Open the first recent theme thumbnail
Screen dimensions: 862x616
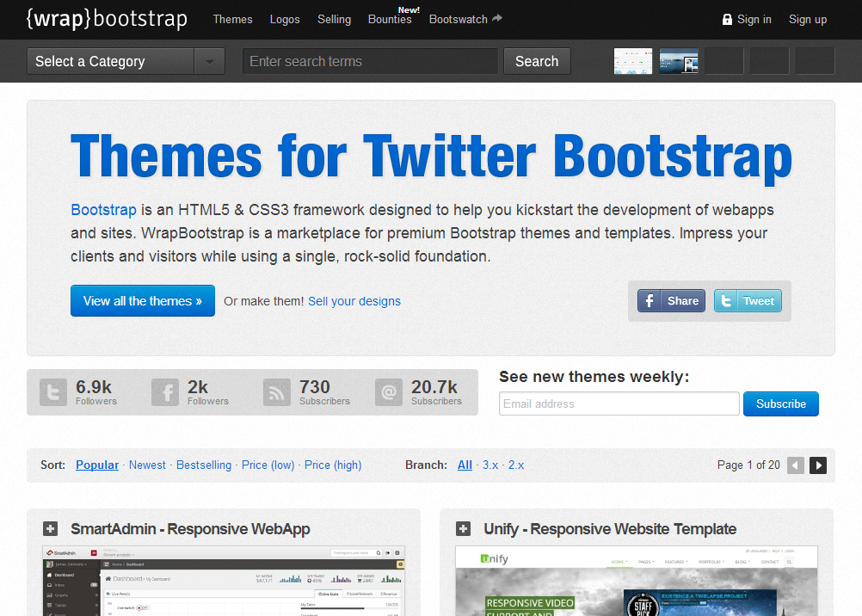pos(633,61)
